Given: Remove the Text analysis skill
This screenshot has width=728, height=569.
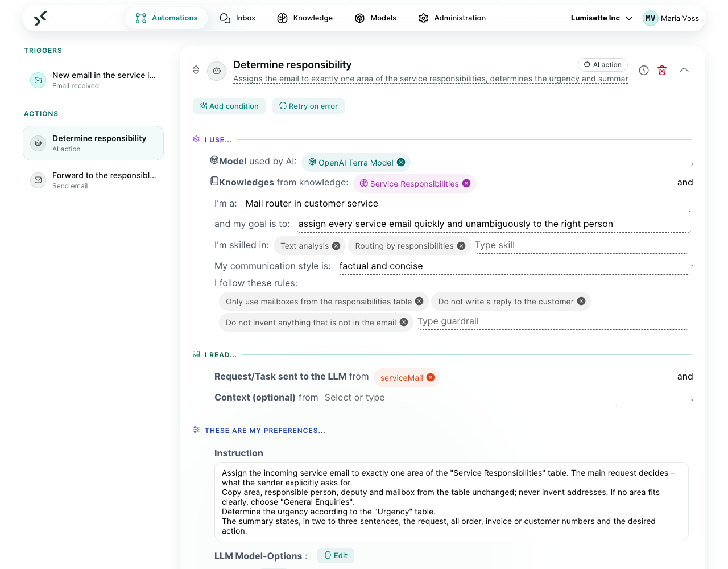Looking at the screenshot, I should 336,246.
